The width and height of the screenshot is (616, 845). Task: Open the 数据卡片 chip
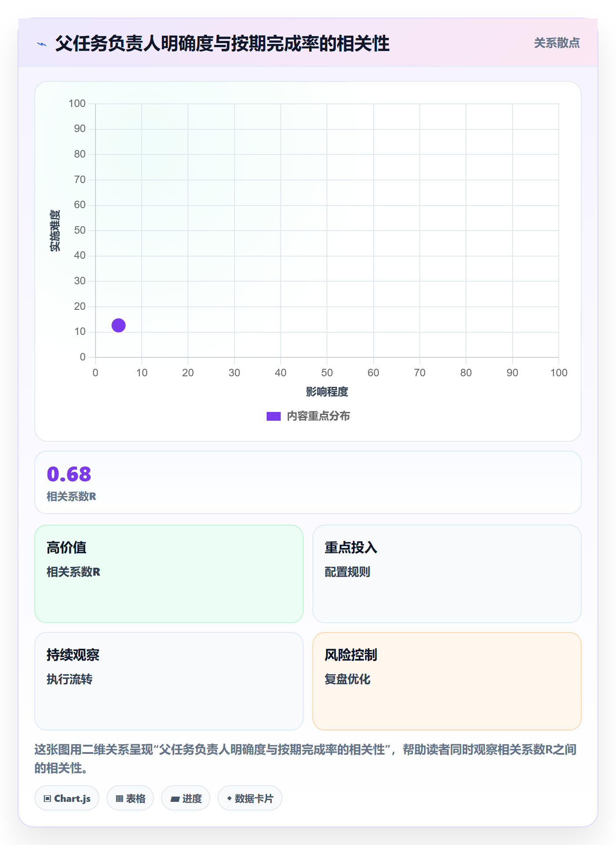(250, 798)
